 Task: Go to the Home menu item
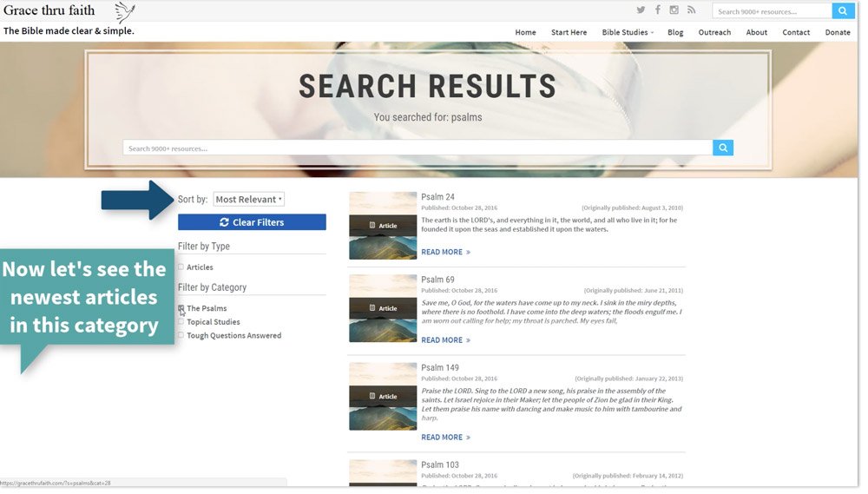(525, 32)
